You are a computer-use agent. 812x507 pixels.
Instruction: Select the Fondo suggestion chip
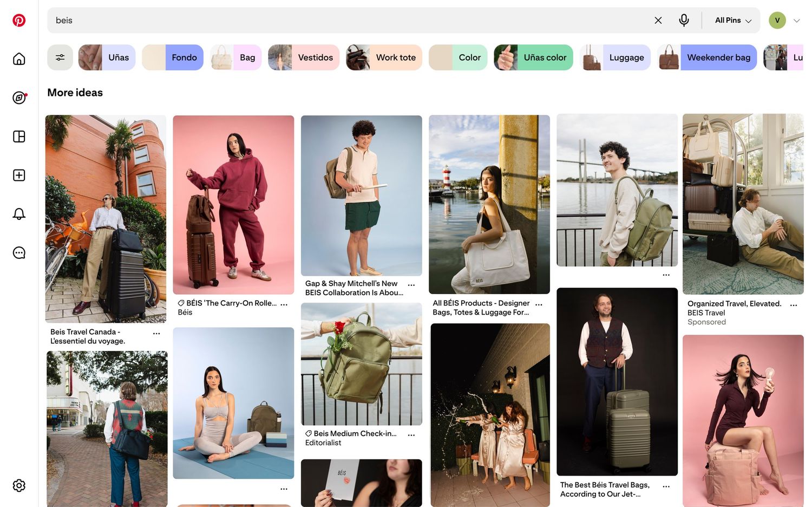(173, 57)
